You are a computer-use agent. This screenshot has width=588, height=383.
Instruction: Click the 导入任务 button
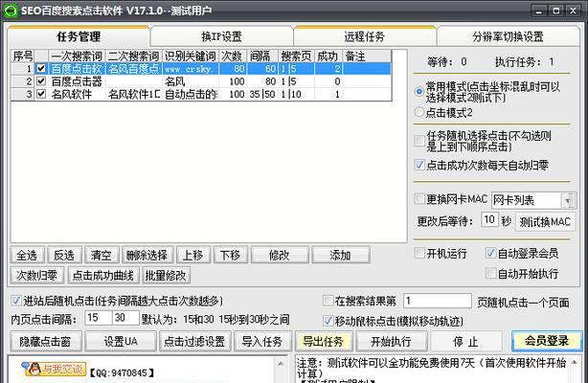(x=262, y=342)
